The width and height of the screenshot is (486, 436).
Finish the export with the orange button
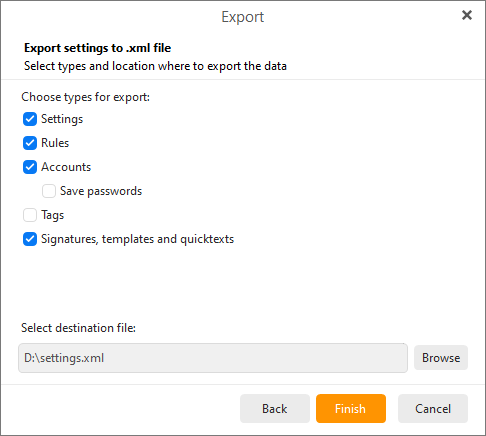(x=351, y=409)
